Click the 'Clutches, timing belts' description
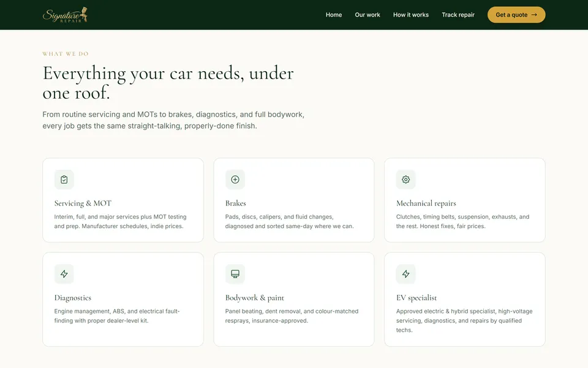 pyautogui.click(x=463, y=221)
